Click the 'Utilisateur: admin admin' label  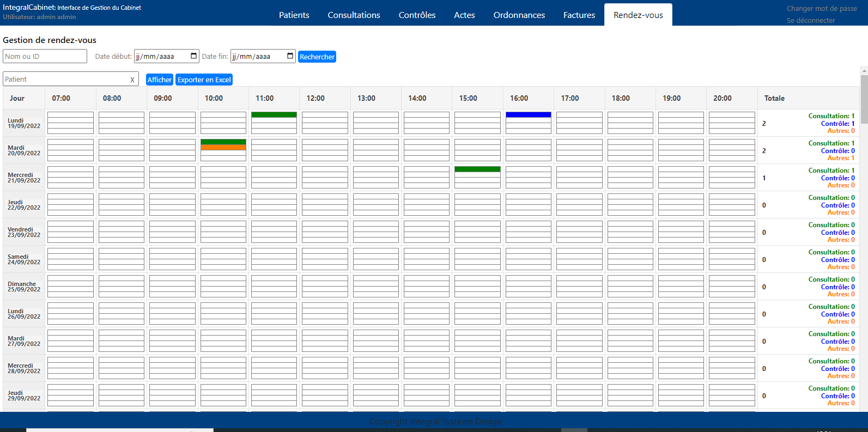point(39,17)
